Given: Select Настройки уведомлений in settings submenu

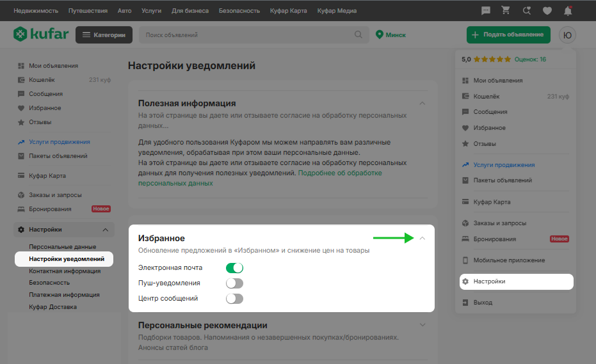Looking at the screenshot, I should 67,258.
